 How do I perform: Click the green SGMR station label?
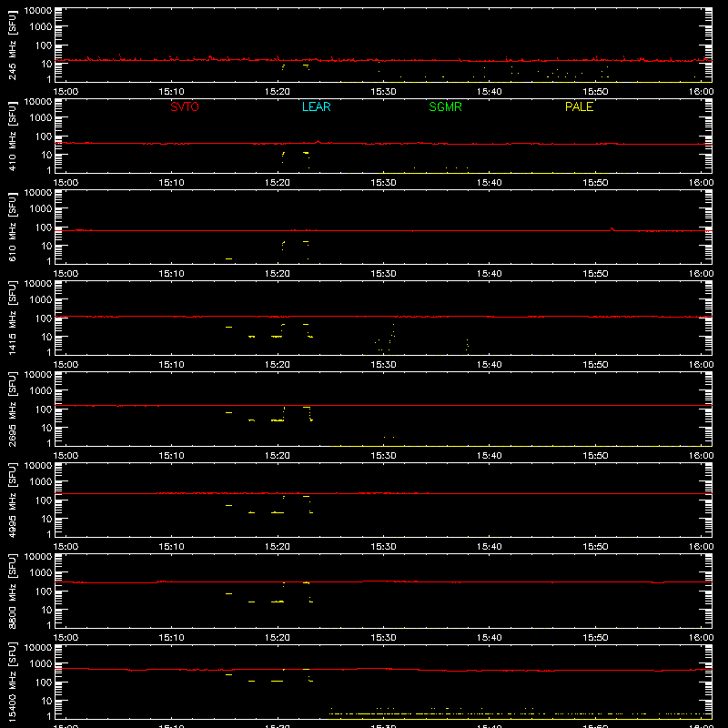tap(445, 106)
